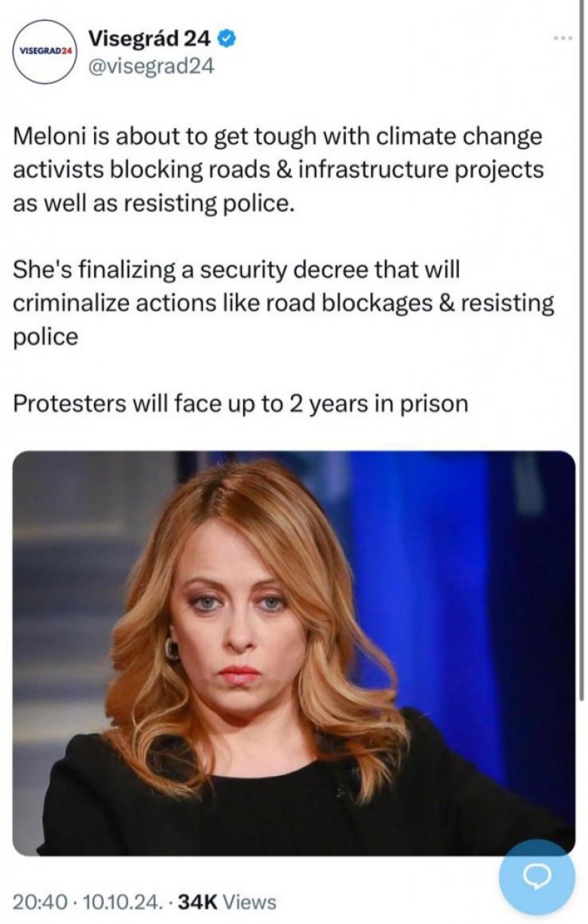
Task: Tap the blue chat bubble floating button
Action: (536, 876)
